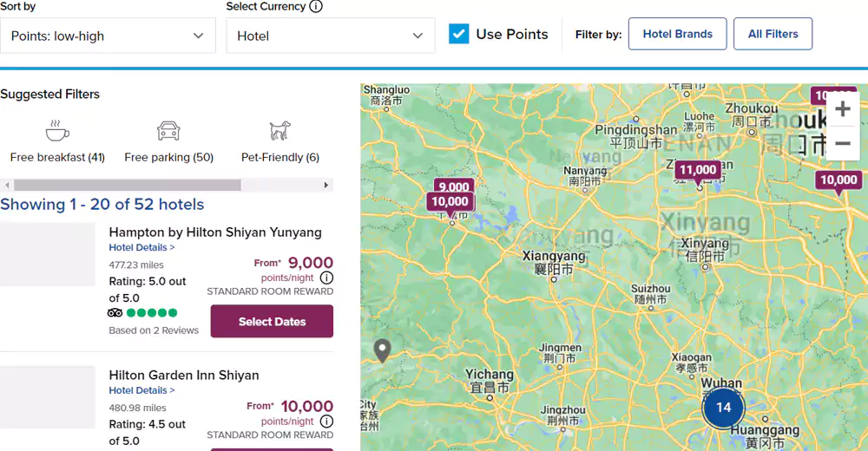Open All Filters panel
The height and width of the screenshot is (451, 868).
(x=773, y=35)
